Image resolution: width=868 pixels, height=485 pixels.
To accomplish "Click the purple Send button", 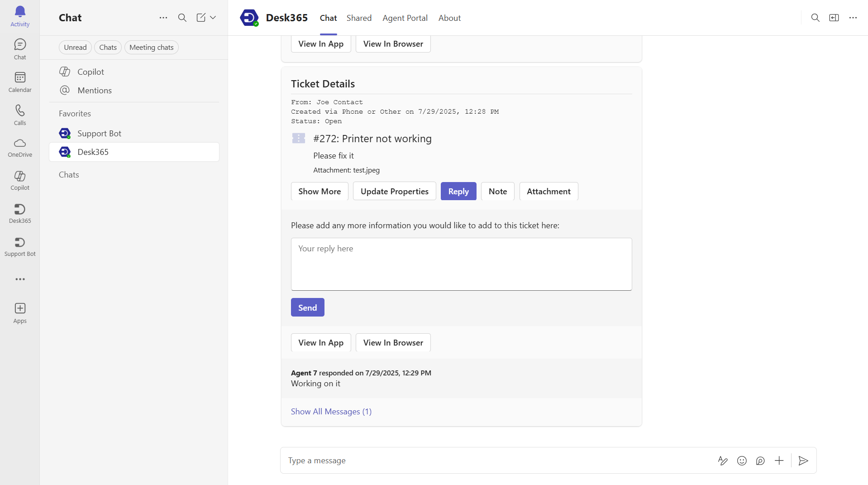I will pyautogui.click(x=307, y=307).
